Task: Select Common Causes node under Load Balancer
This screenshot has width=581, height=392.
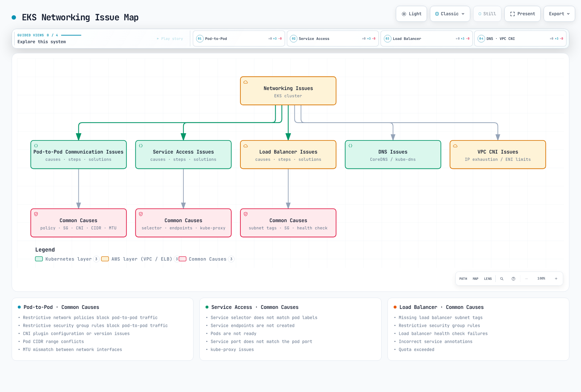Action: coord(288,223)
